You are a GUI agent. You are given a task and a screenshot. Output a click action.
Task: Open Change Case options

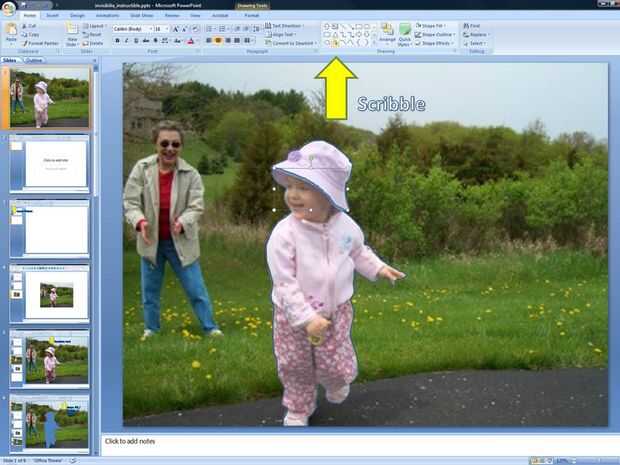click(178, 40)
